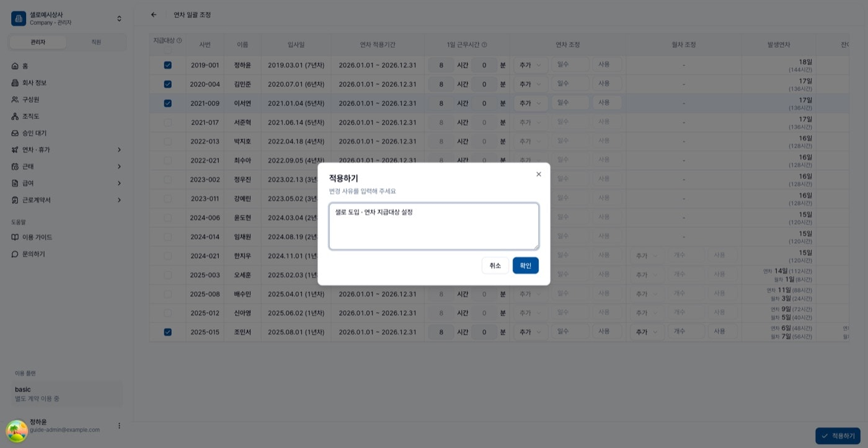
Task: Uncheck 지급대상 for employee 2019-001
Action: (167, 65)
